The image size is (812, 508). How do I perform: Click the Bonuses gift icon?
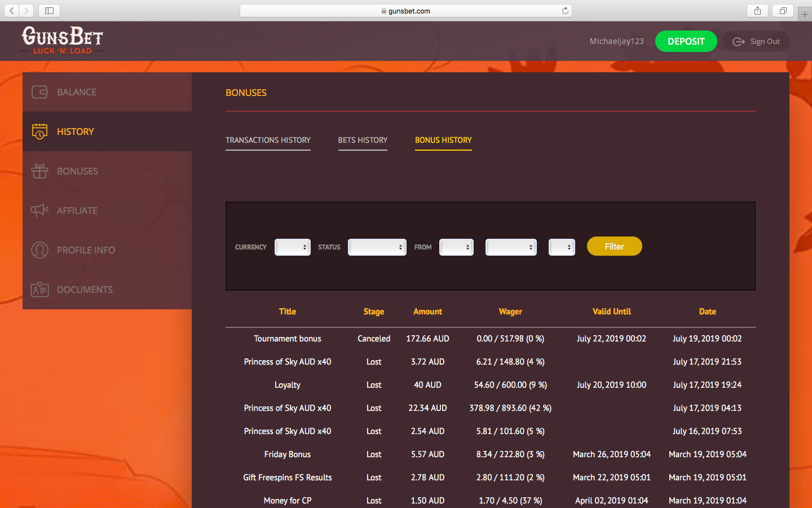[39, 171]
